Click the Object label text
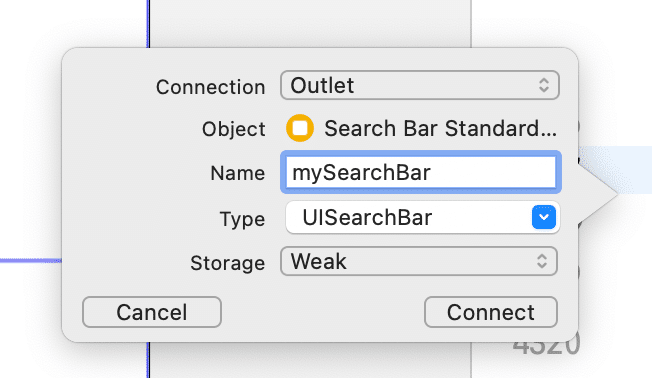 [x=233, y=129]
